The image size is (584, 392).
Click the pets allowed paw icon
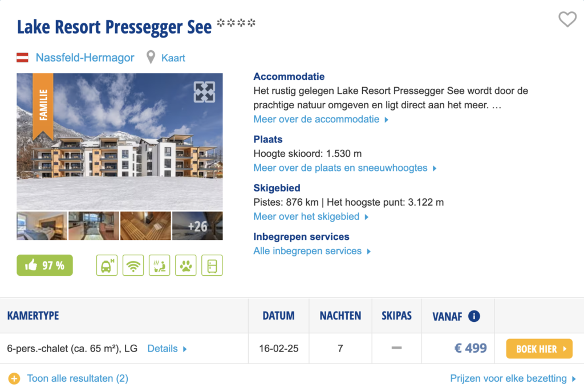point(185,265)
